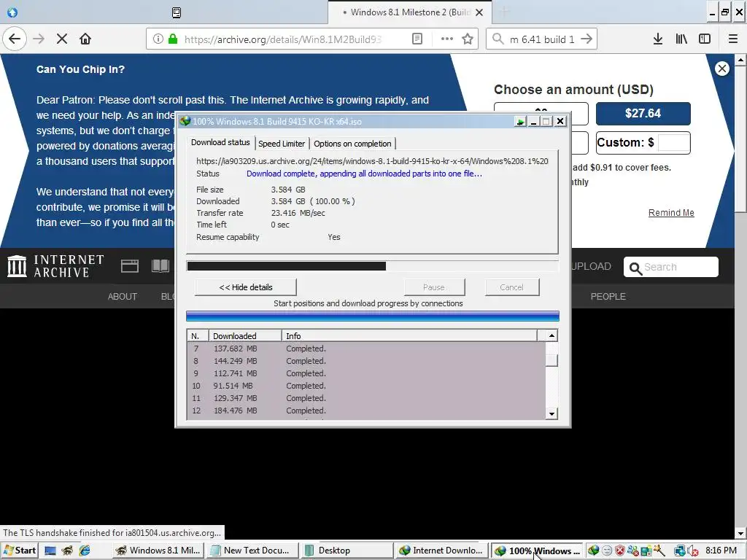Image resolution: width=747 pixels, height=560 pixels.
Task: Click the Pause button in download dialog
Action: click(x=434, y=287)
